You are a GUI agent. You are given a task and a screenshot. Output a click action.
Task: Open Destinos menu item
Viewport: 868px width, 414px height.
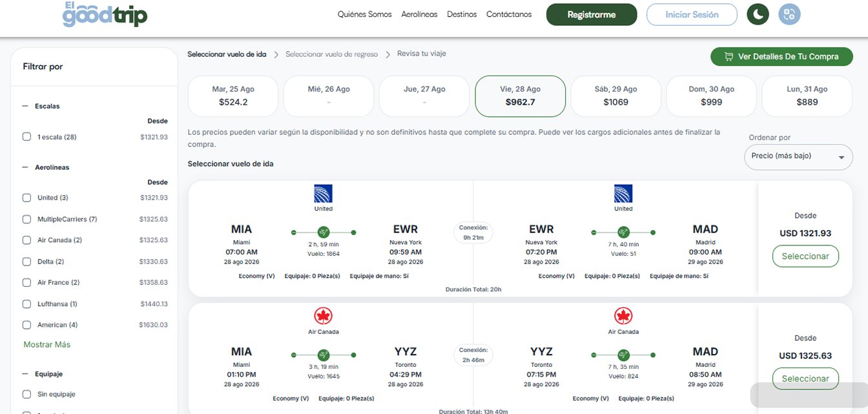pyautogui.click(x=462, y=14)
